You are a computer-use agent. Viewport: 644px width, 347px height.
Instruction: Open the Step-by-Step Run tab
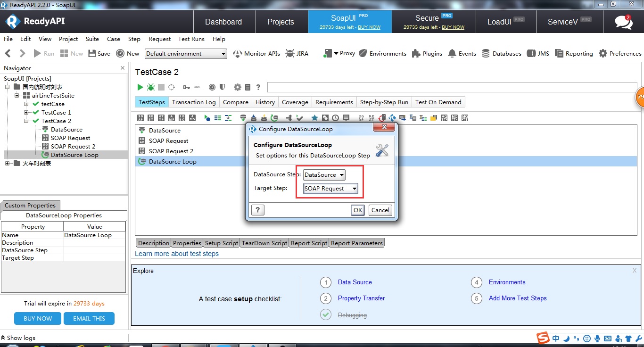[x=384, y=102]
